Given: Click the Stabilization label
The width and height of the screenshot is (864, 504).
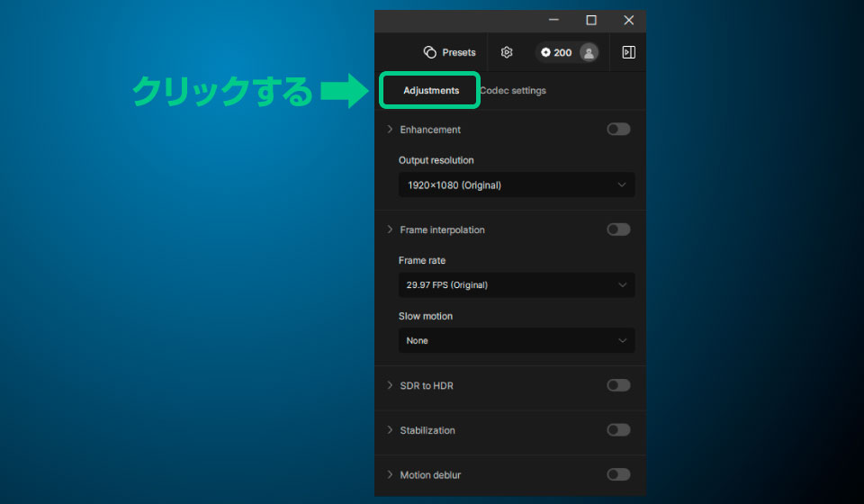Looking at the screenshot, I should (427, 430).
